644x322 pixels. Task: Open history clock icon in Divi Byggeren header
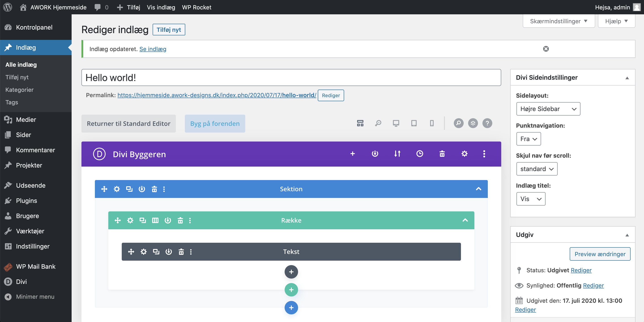click(420, 154)
